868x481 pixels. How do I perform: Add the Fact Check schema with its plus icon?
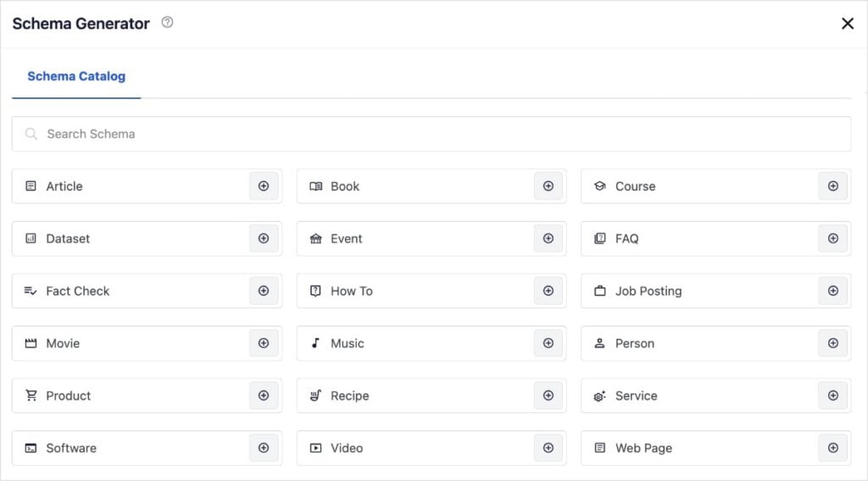click(264, 290)
